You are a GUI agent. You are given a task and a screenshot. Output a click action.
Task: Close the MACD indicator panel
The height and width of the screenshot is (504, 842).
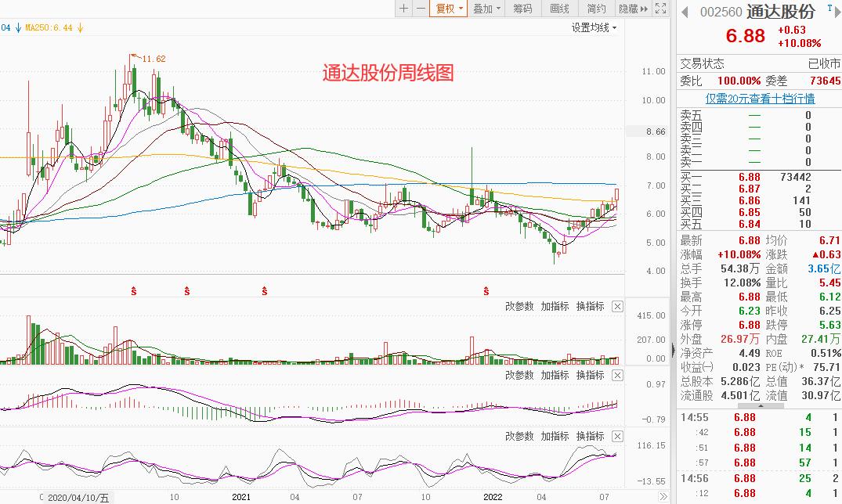617,375
